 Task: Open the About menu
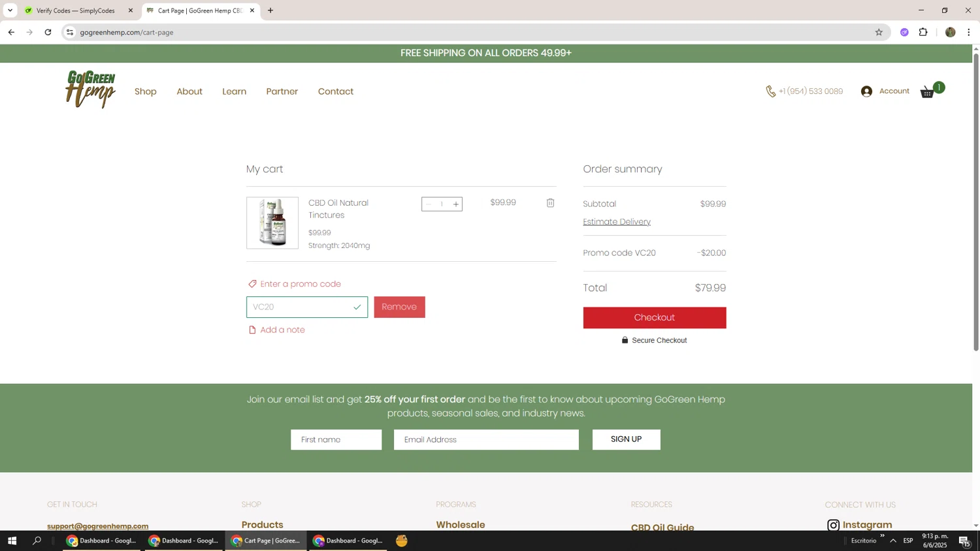tap(189, 91)
